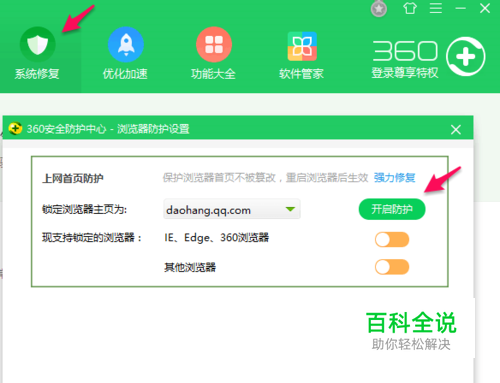Select the 功能大全 tab label
This screenshot has height=383, width=500.
[213, 74]
